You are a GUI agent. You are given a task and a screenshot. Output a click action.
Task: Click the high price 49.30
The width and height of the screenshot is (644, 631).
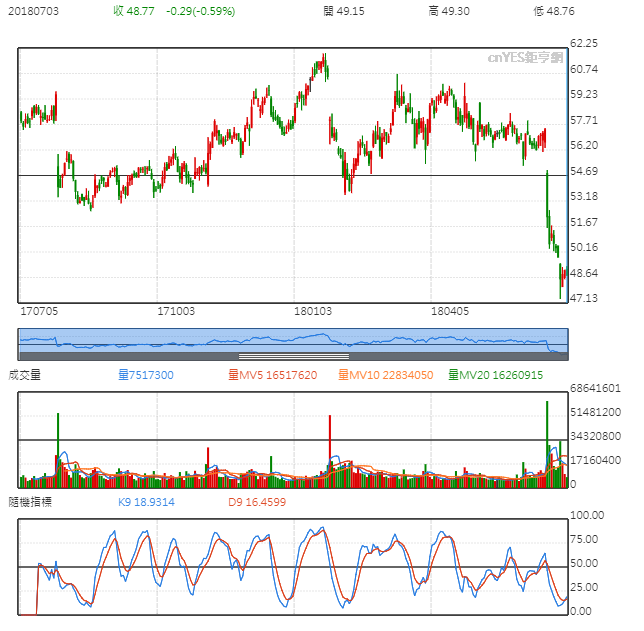pyautogui.click(x=449, y=11)
